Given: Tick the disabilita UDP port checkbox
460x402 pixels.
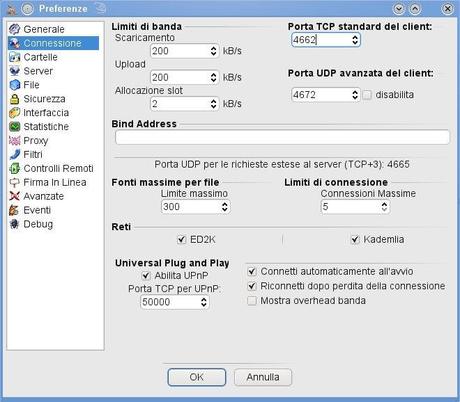Looking at the screenshot, I should 367,95.
